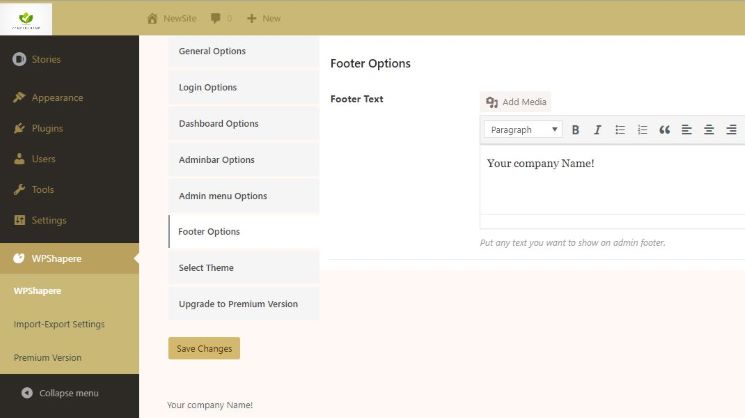The height and width of the screenshot is (418, 745).
Task: Click the Save Changes button
Action: [x=204, y=348]
